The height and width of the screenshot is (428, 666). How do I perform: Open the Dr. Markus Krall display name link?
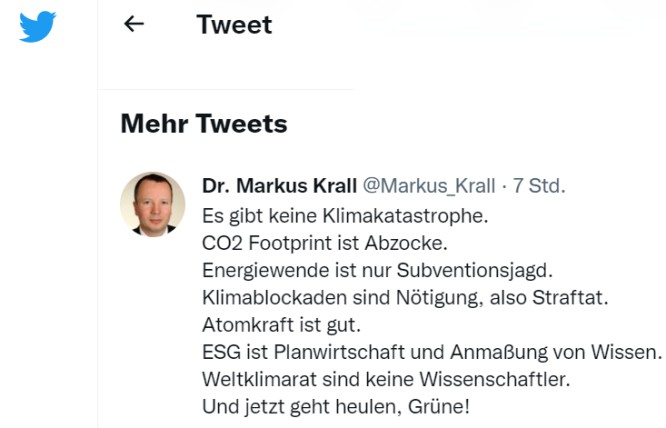[x=277, y=186]
